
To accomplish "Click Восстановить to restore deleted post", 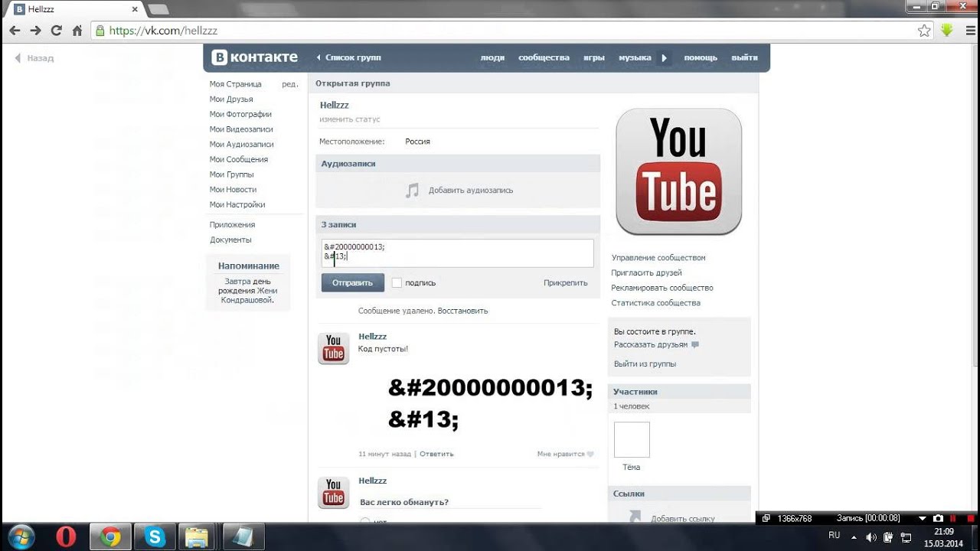I will 463,311.
